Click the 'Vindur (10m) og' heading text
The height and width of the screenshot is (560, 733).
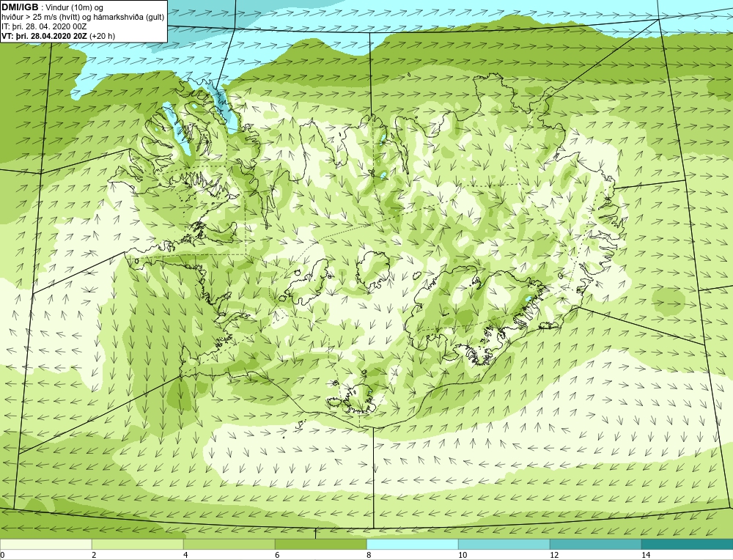pyautogui.click(x=74, y=8)
